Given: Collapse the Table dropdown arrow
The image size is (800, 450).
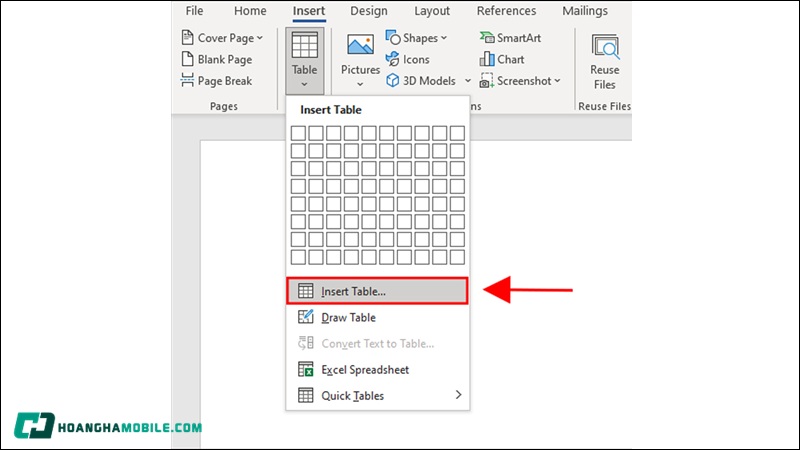Looking at the screenshot, I should click(305, 84).
